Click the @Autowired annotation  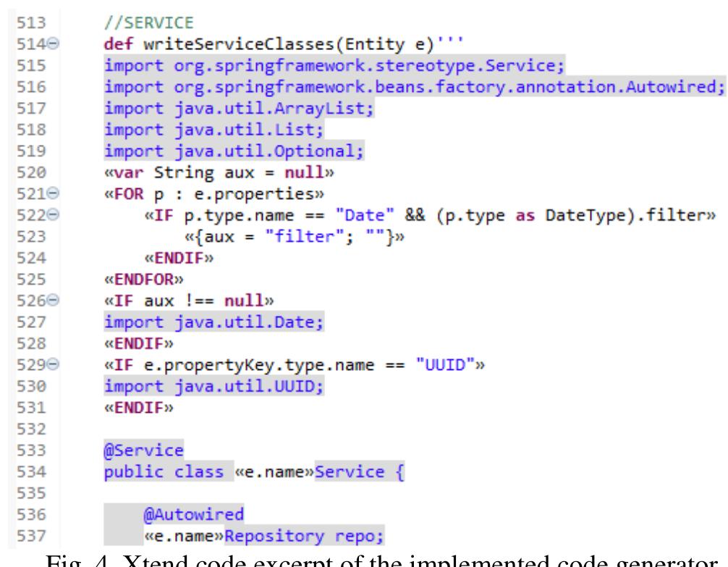194,514
